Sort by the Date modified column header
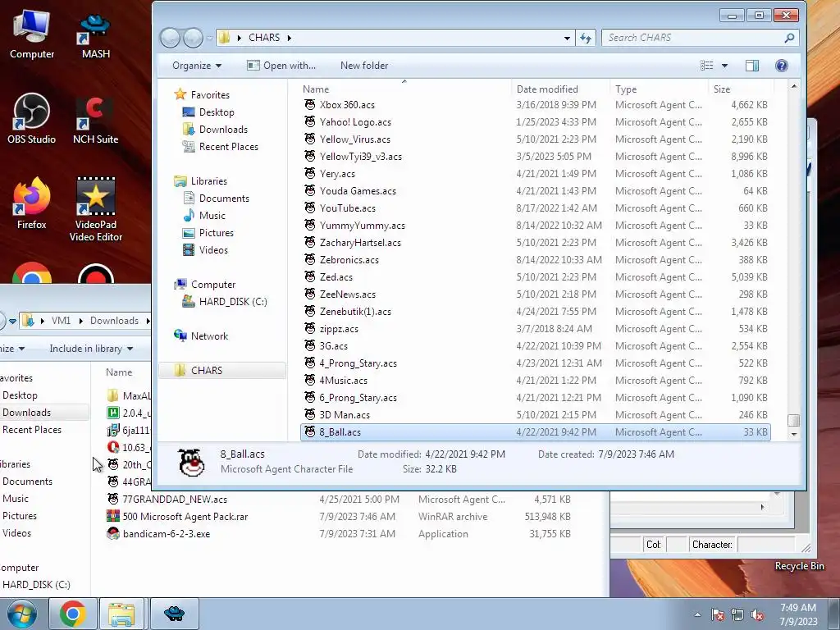The image size is (840, 630). pos(559,89)
